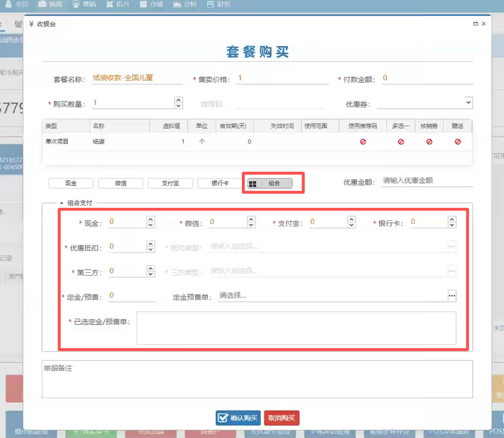This screenshot has width=504, height=438.
Task: Open the 定金预售单 ellipsis picker
Action: pyautogui.click(x=451, y=296)
